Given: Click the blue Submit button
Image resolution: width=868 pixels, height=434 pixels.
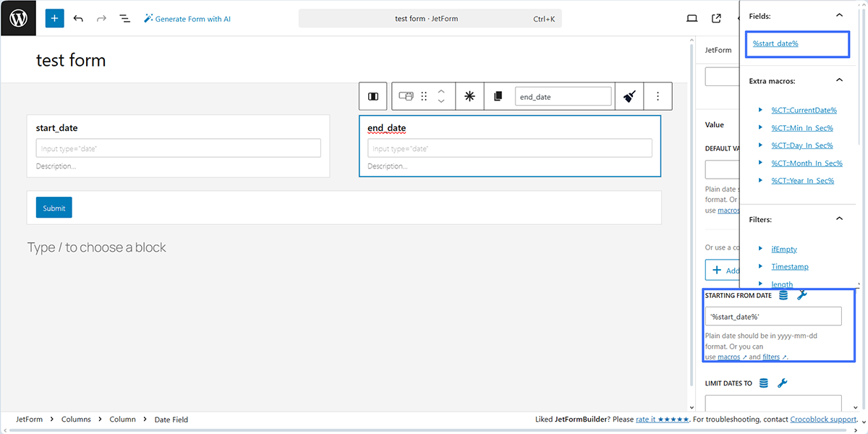Looking at the screenshot, I should [54, 208].
